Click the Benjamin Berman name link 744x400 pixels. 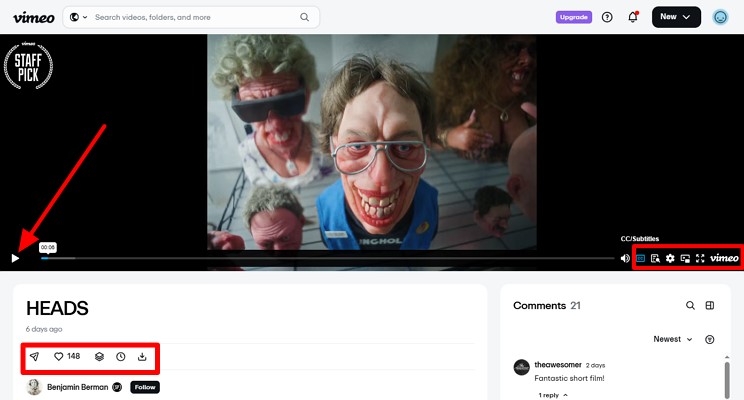[x=77, y=387]
